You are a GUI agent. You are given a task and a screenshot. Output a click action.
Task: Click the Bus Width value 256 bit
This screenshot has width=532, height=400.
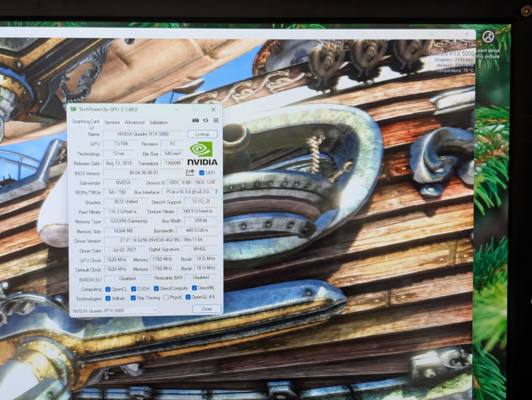point(201,221)
